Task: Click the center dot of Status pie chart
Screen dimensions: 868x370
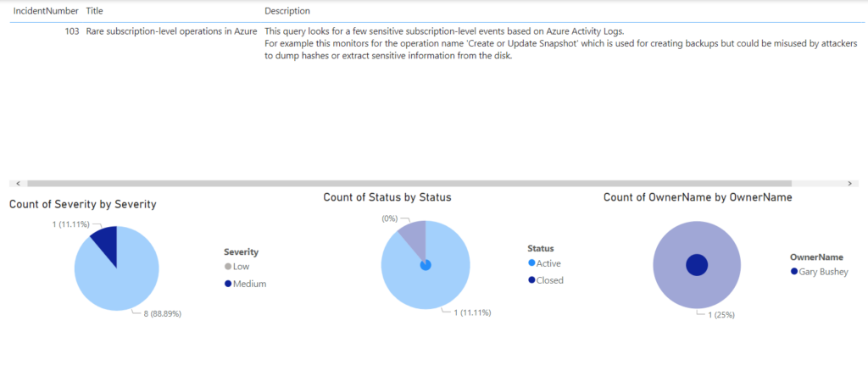Action: (426, 265)
